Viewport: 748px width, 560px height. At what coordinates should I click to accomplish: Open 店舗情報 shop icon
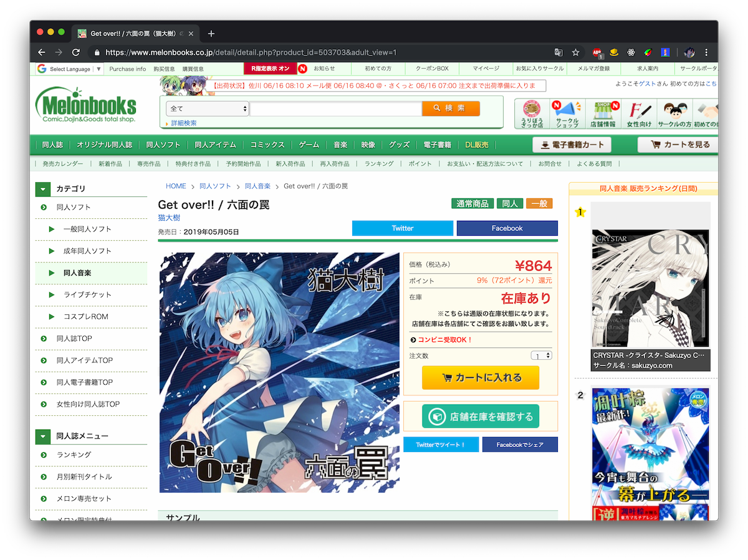coord(603,113)
